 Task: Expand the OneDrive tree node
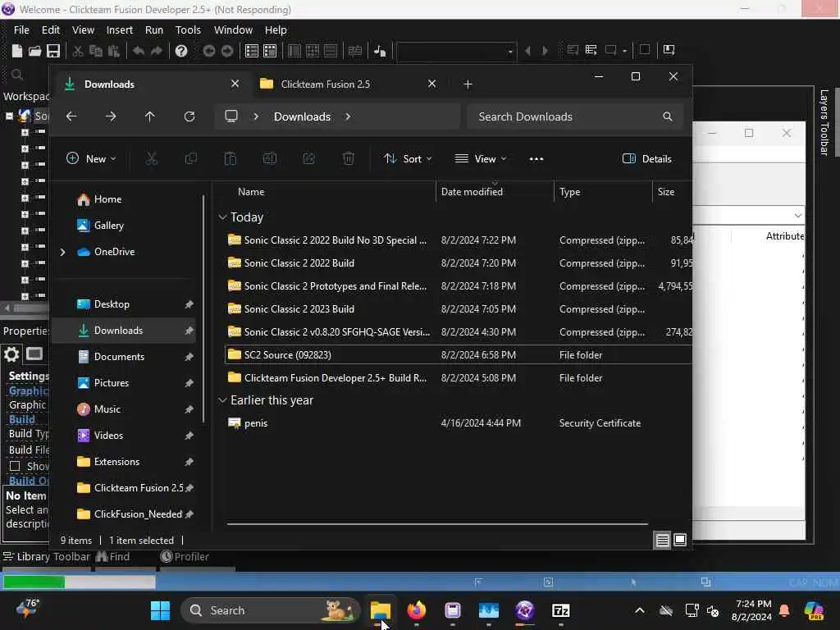click(x=62, y=252)
